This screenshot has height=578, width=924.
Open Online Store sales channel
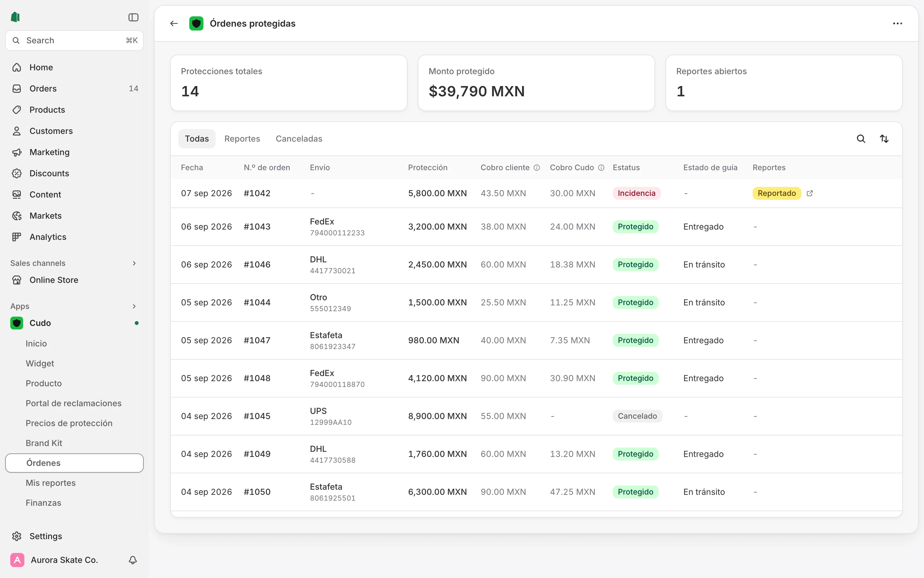74,280
